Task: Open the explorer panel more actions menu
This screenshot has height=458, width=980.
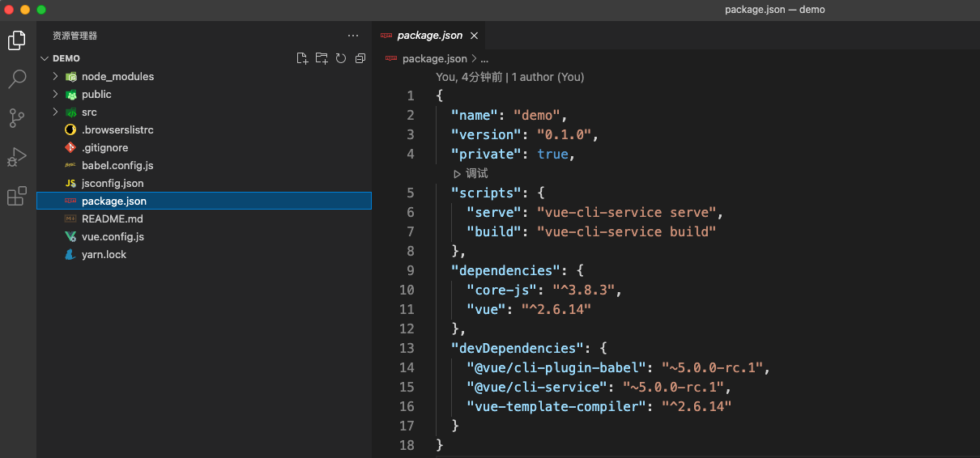Action: click(353, 36)
